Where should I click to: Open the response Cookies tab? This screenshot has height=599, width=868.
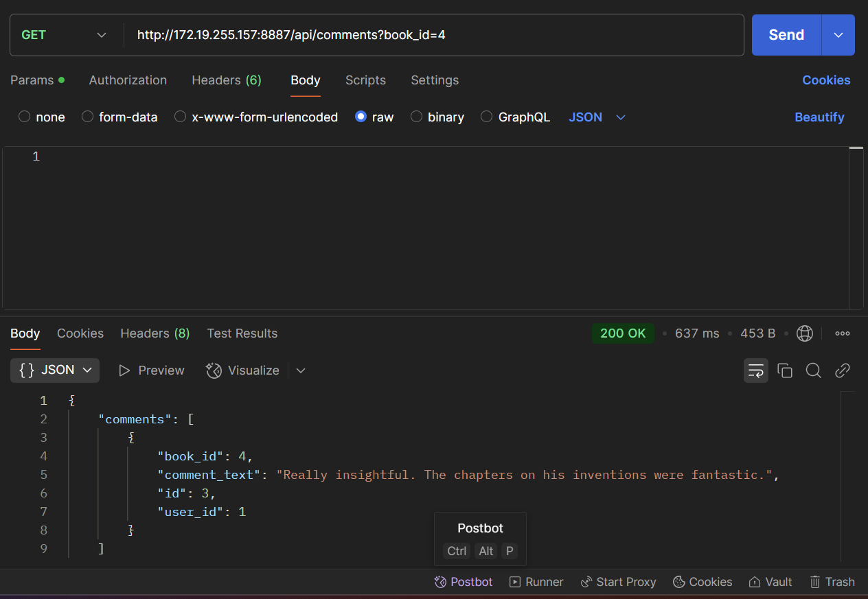tap(80, 333)
